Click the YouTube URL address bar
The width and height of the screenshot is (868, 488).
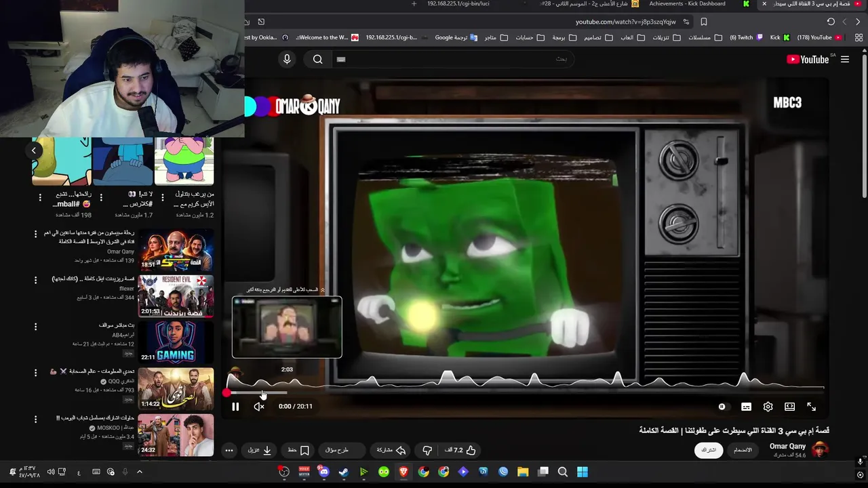tap(626, 22)
